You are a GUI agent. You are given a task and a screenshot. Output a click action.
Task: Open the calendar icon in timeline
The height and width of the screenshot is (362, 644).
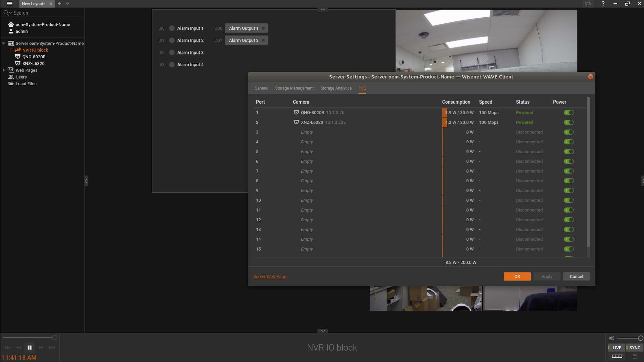coord(635,356)
